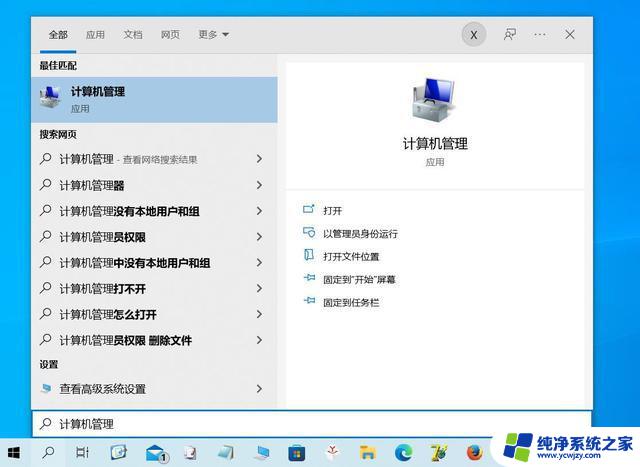Expand arrow next to 计算机管理员权限
Screen dimensions: 640x467
pyautogui.click(x=259, y=236)
